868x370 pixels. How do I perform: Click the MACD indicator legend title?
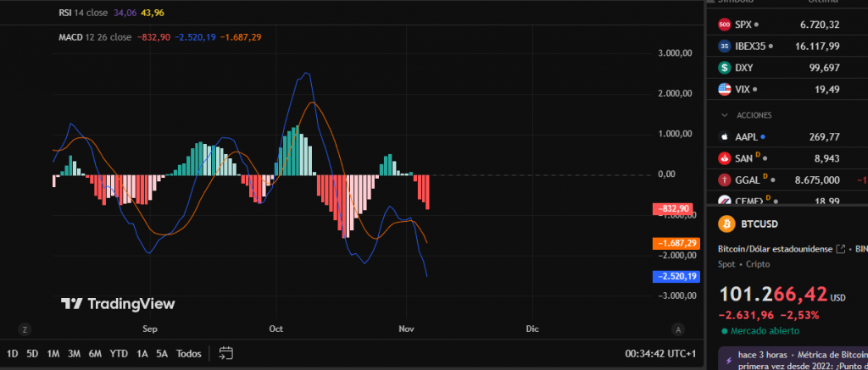(x=70, y=37)
